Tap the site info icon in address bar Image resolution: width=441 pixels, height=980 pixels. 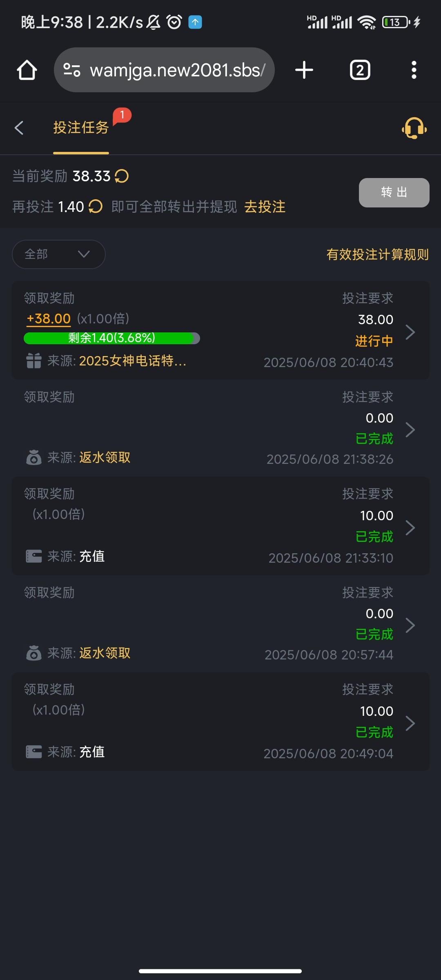(72, 70)
